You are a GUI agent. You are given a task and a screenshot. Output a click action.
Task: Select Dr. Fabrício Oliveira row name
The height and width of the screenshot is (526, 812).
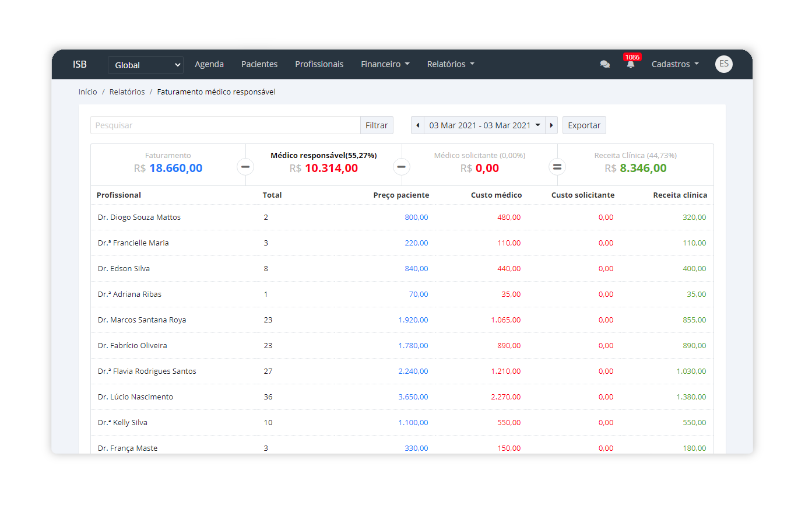click(132, 345)
